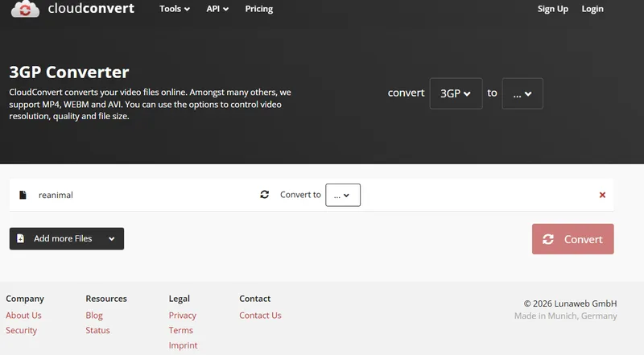This screenshot has width=644, height=355.
Task: Open the Blog link
Action: 94,315
